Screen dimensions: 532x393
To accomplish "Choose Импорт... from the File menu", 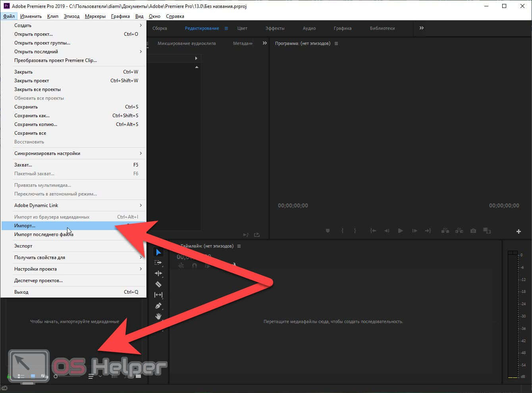I will (25, 226).
